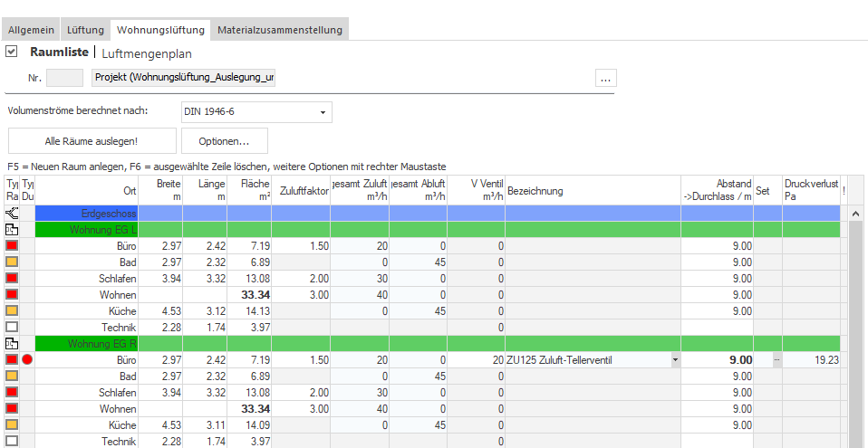
Task: Switch to Luftmengenplan view
Action: (x=147, y=53)
